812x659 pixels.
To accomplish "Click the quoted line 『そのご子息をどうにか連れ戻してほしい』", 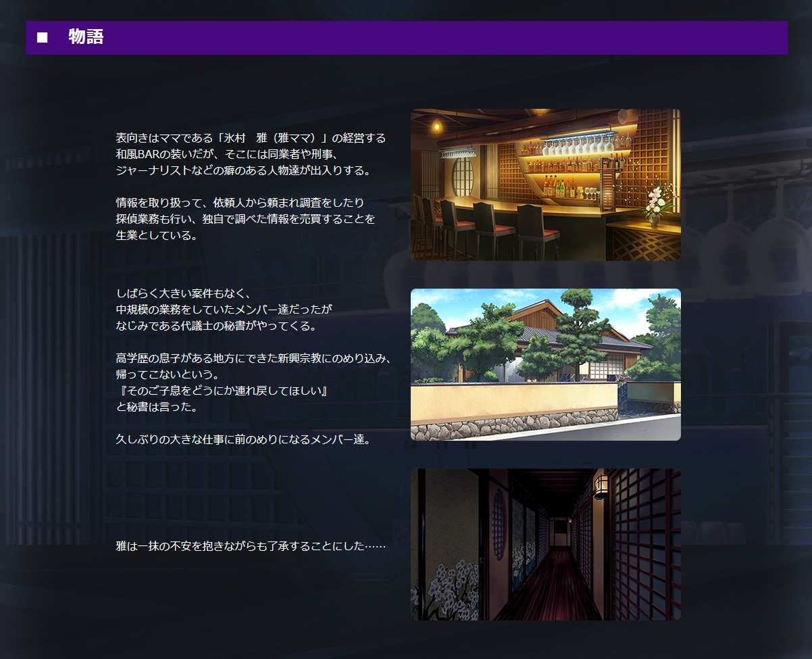I will point(222,391).
